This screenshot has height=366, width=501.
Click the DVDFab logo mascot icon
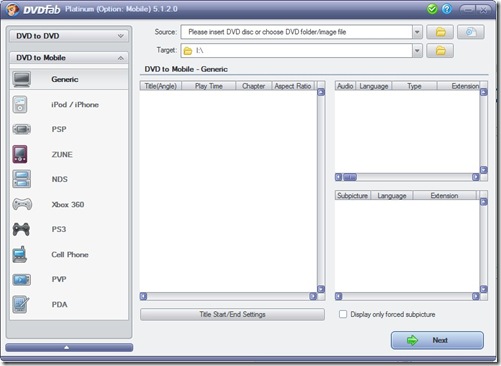(x=12, y=9)
